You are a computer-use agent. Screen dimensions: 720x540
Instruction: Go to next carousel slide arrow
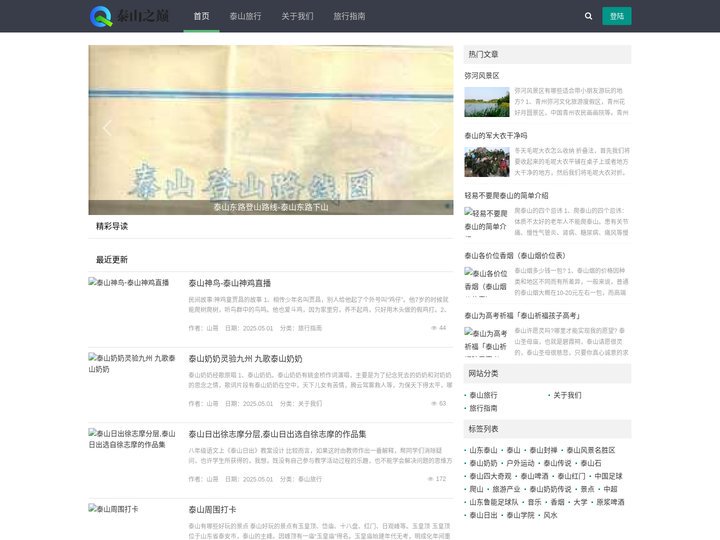434,128
